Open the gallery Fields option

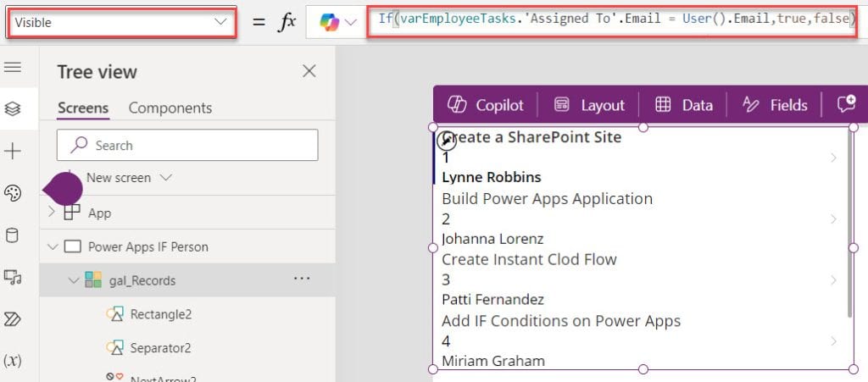click(774, 104)
